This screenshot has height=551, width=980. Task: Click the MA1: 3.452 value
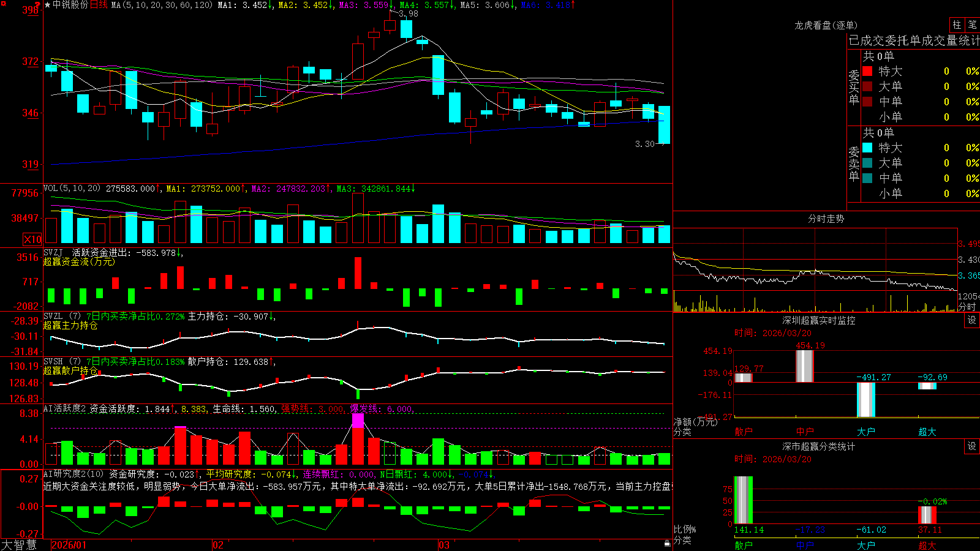tap(245, 5)
